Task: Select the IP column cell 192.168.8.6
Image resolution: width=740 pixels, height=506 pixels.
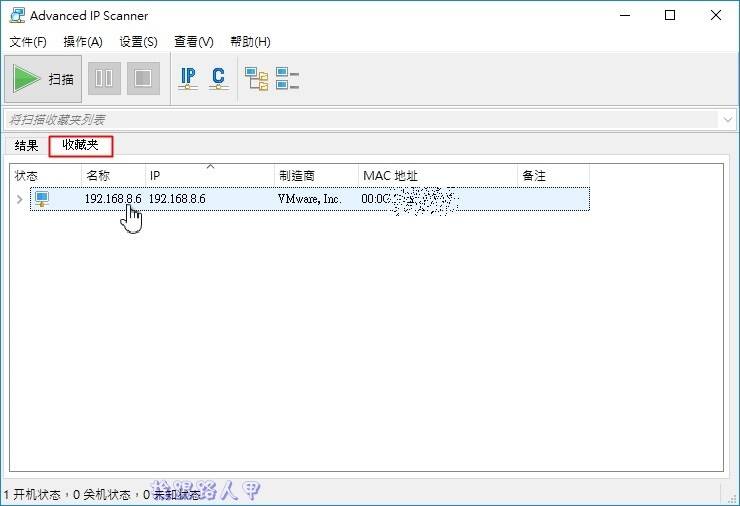Action: [x=177, y=199]
